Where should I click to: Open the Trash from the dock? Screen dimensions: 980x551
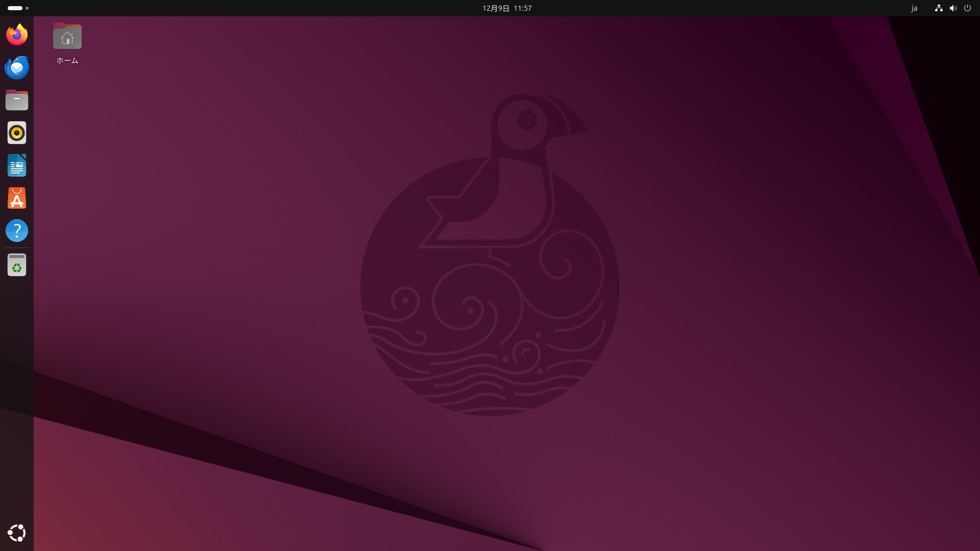(x=17, y=265)
